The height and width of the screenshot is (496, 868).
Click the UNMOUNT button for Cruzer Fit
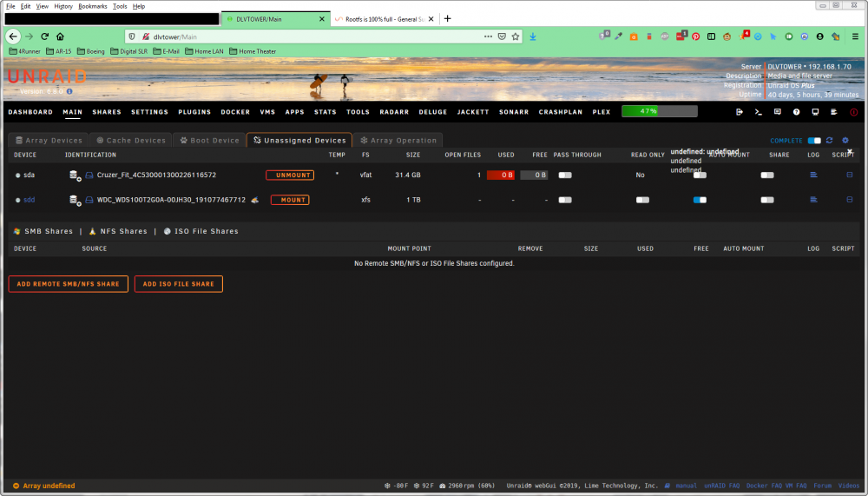[x=290, y=175]
